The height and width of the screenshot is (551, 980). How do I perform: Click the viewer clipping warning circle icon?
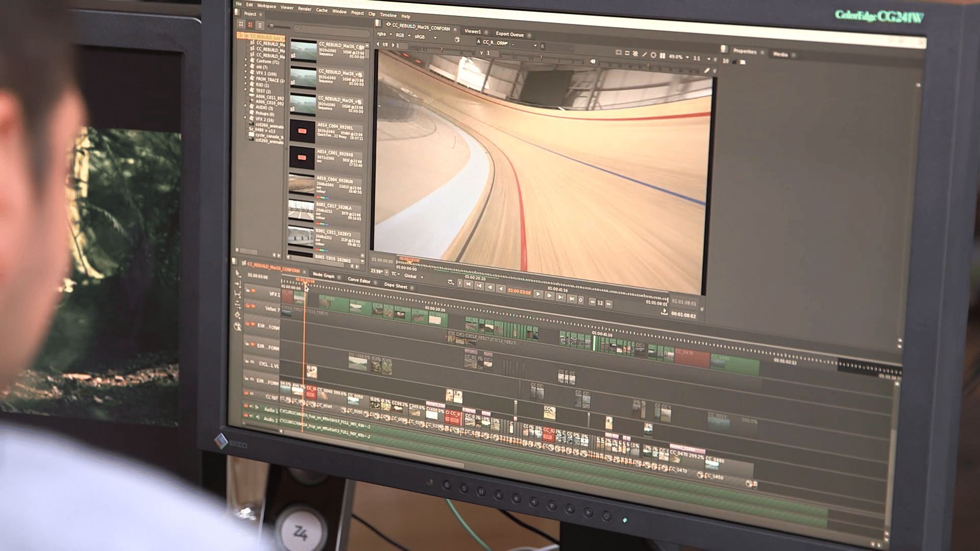[653, 55]
